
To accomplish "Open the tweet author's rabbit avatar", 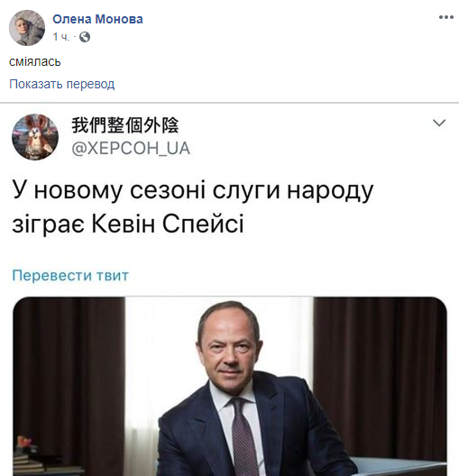I will click(x=35, y=137).
